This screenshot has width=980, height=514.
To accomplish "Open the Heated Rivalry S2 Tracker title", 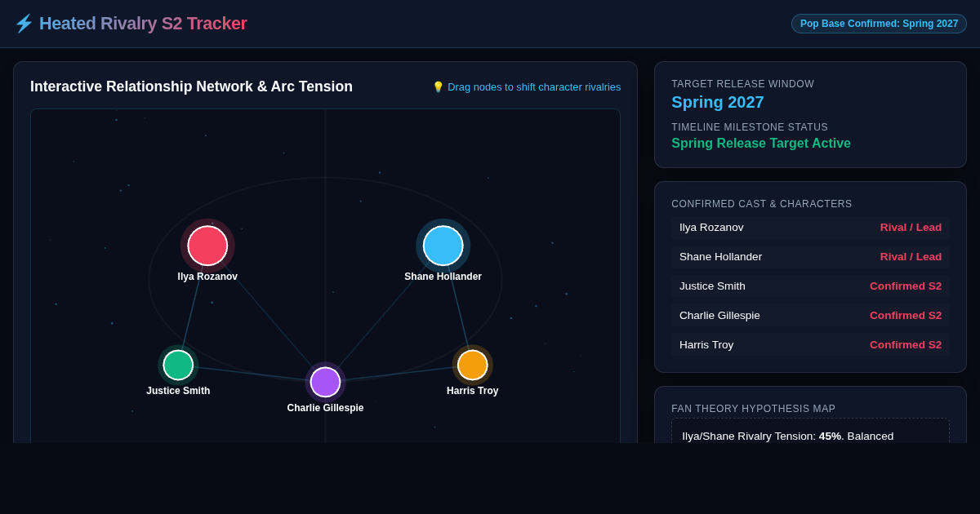I will coord(143,24).
